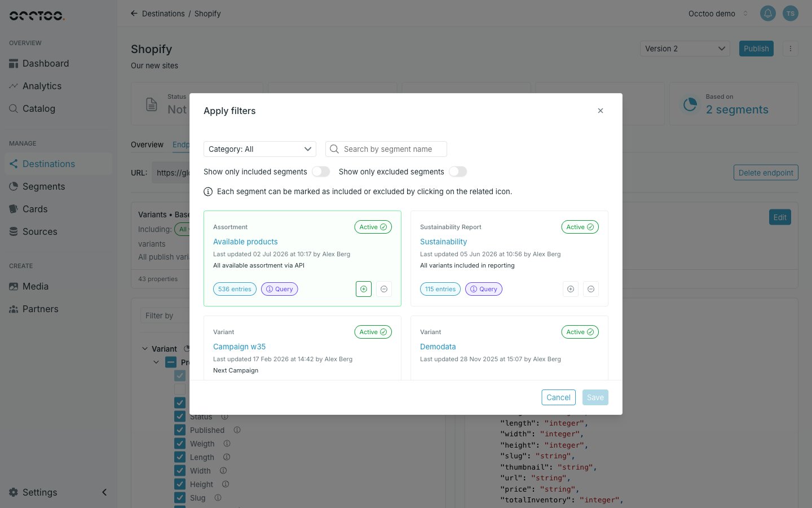Viewport: 812px width, 508px height.
Task: Switch to the Overview tab
Action: tap(147, 144)
